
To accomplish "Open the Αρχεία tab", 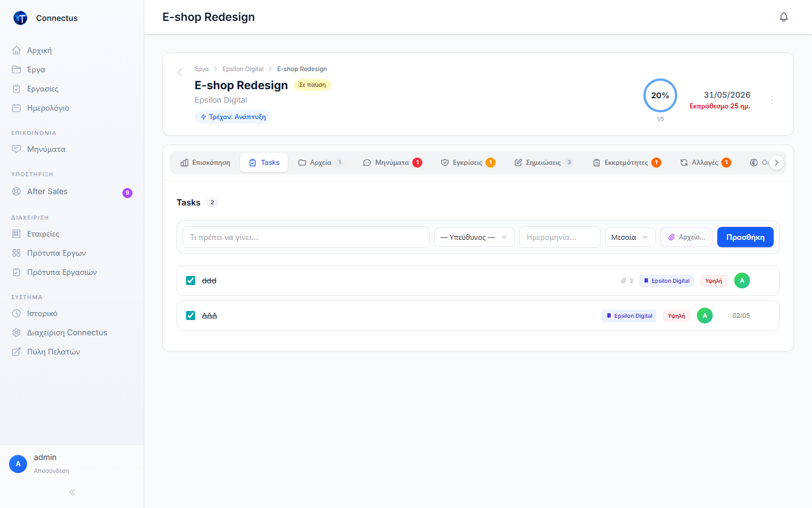I will (321, 163).
